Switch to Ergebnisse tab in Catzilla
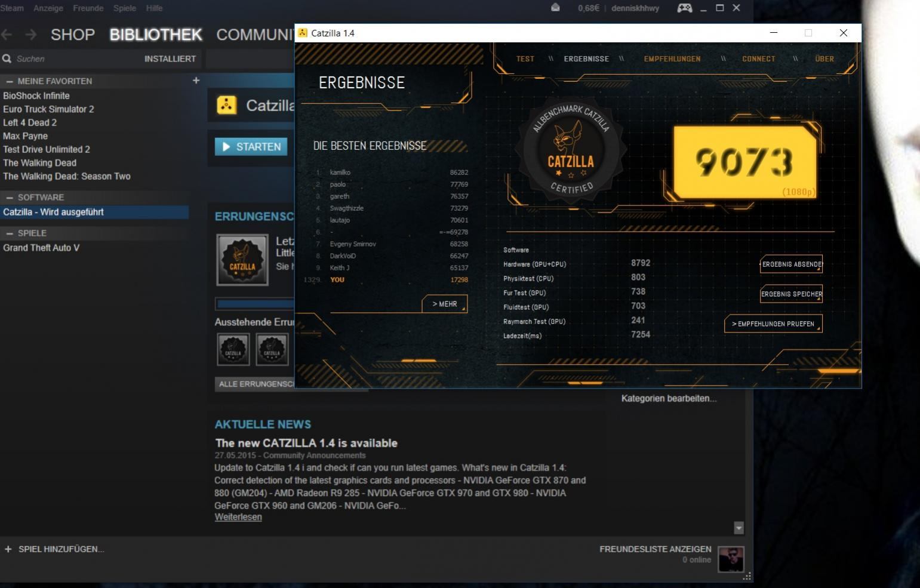Viewport: 920px width, 588px height. tap(586, 59)
